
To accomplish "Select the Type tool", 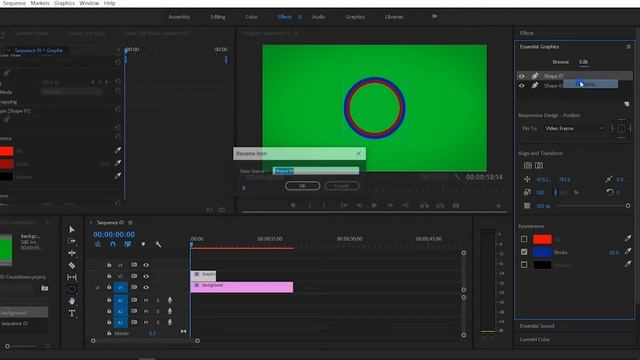I will pos(72,313).
